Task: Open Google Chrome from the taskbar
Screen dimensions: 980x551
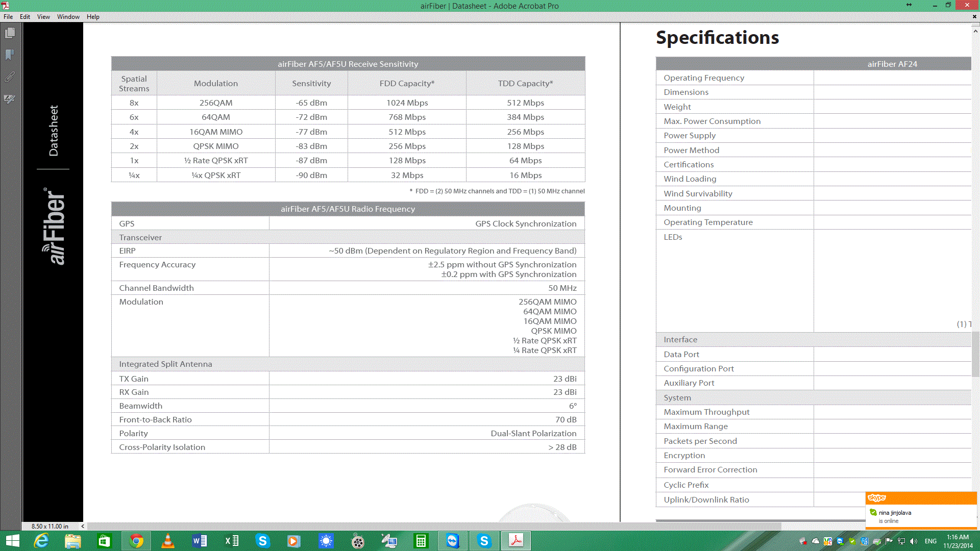Action: [x=136, y=541]
